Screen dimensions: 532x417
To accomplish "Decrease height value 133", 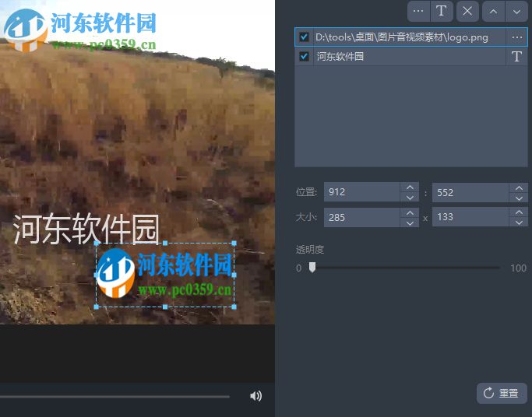I will (x=519, y=223).
